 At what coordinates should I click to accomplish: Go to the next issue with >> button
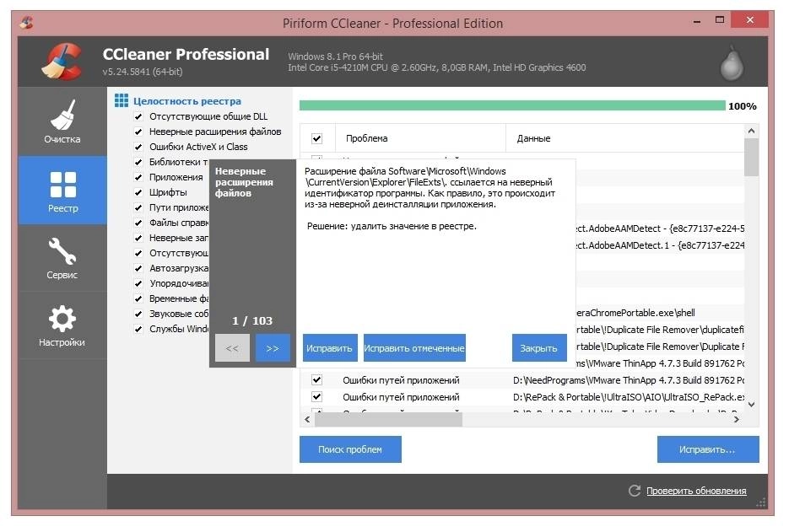pyautogui.click(x=273, y=348)
